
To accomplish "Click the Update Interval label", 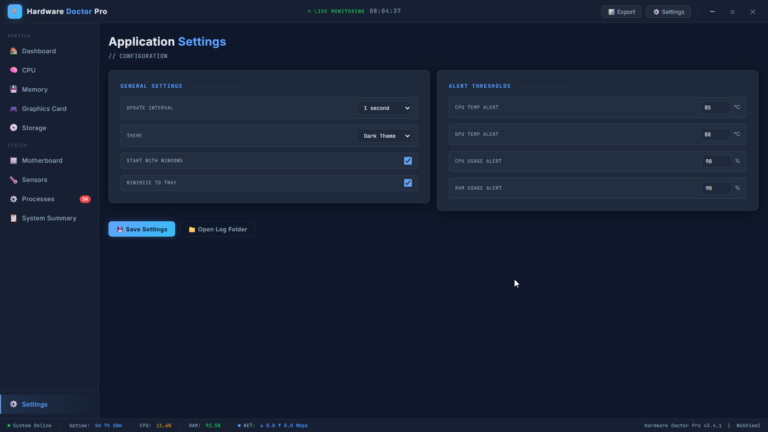I will click(x=150, y=108).
